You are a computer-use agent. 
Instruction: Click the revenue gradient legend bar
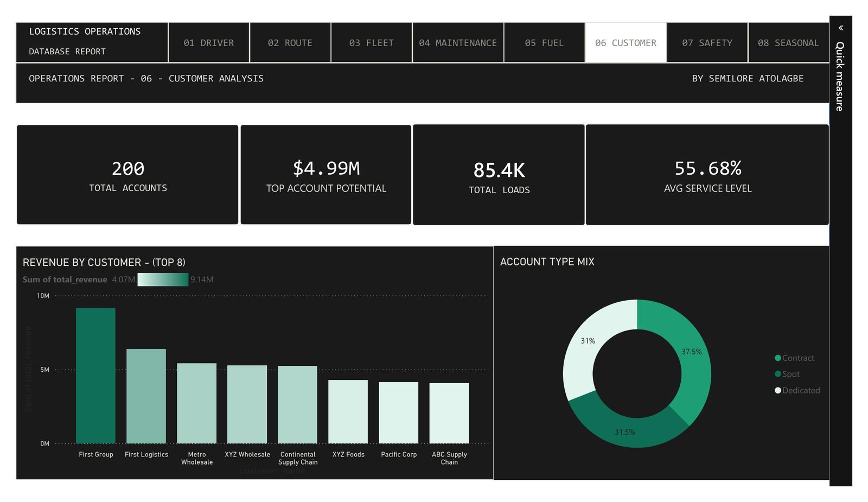[163, 279]
